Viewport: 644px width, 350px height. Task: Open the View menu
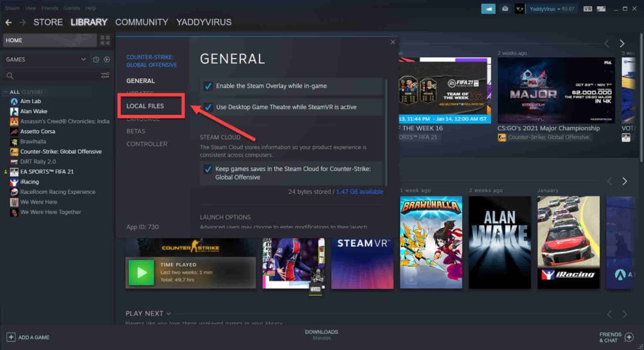click(30, 8)
